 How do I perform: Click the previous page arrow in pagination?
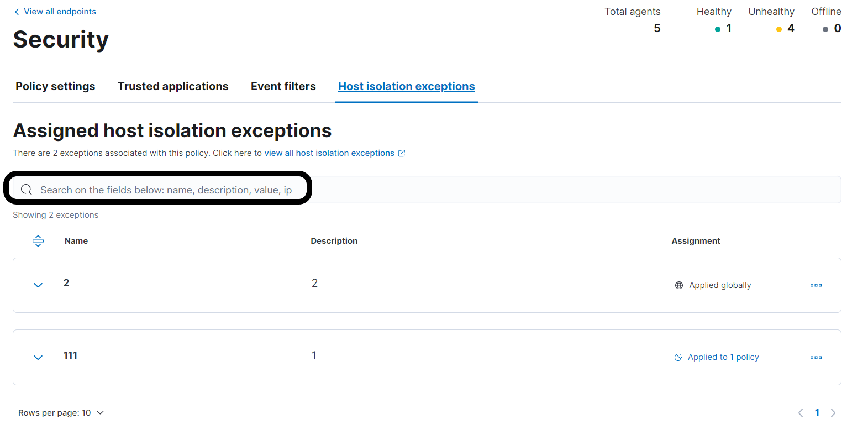click(801, 412)
